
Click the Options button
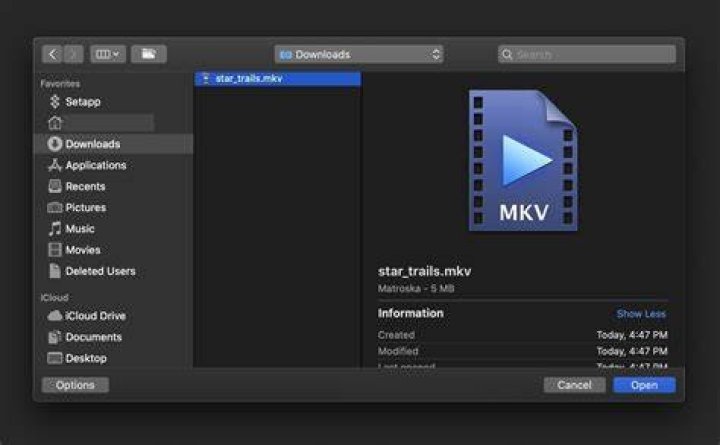[x=75, y=385]
